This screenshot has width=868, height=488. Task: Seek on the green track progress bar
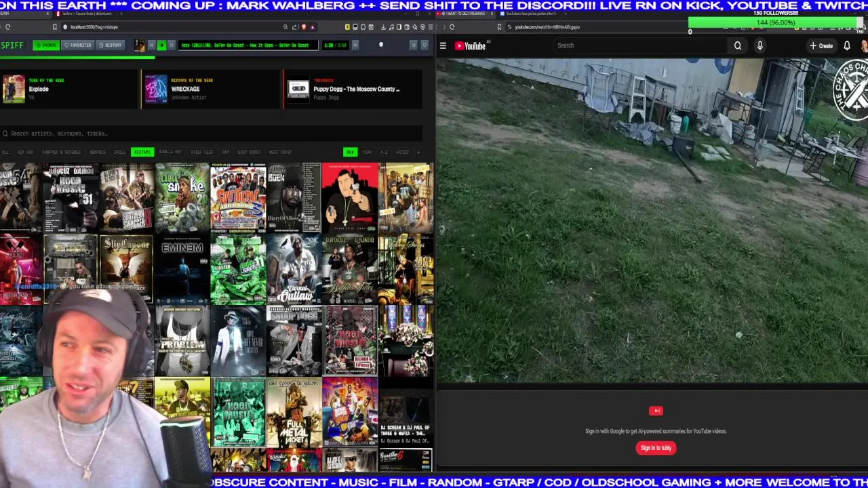[77, 57]
